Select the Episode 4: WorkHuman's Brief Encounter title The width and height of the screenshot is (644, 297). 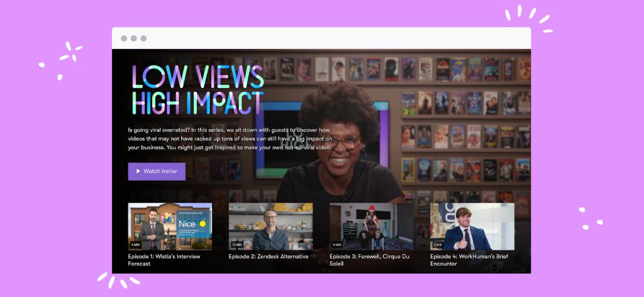coord(469,260)
